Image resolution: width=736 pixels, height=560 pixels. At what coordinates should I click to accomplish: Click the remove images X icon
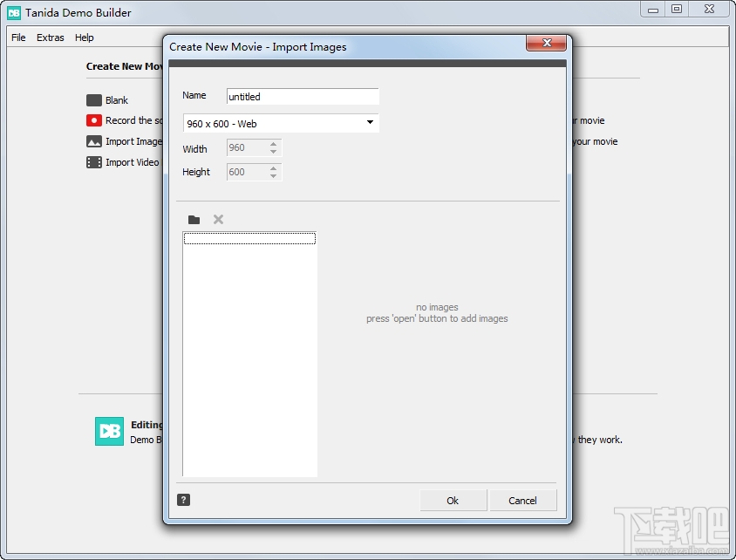click(x=217, y=219)
